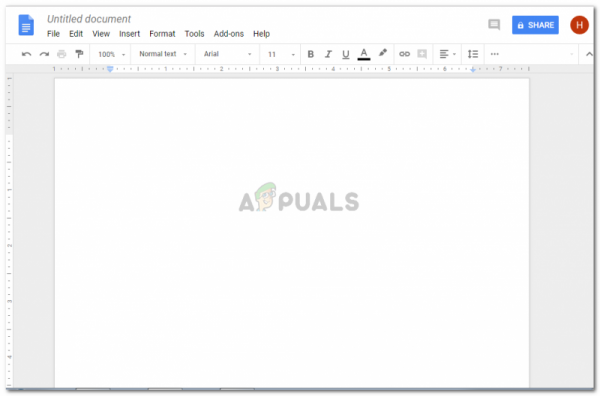Open comment history speech bubble icon
Image resolution: width=600 pixels, height=396 pixels.
coord(494,25)
